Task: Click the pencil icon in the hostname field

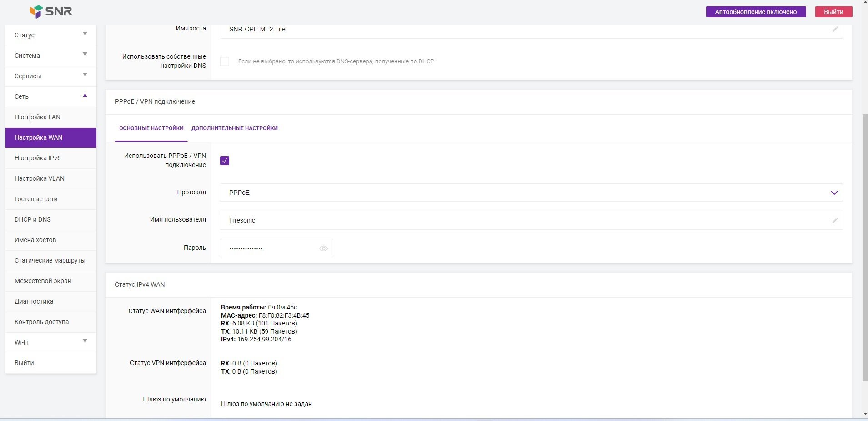Action: point(835,29)
